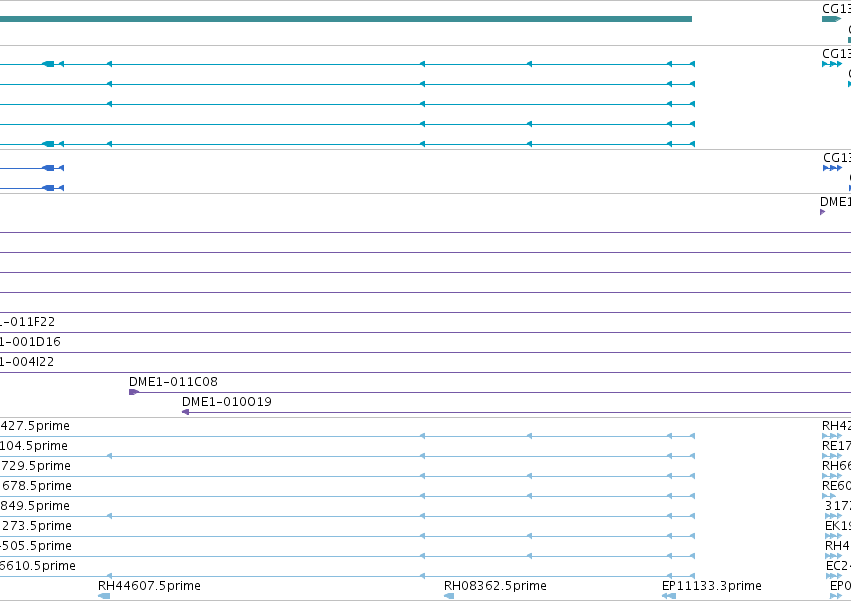Select the double-arrow glyph under EP11133.3prime
The image size is (851, 601).
pyautogui.click(x=669, y=596)
